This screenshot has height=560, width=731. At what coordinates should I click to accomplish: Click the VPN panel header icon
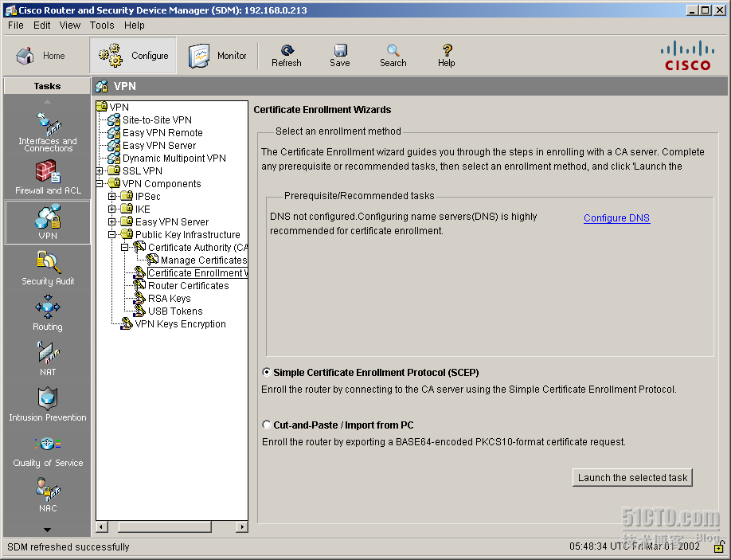pos(101,86)
